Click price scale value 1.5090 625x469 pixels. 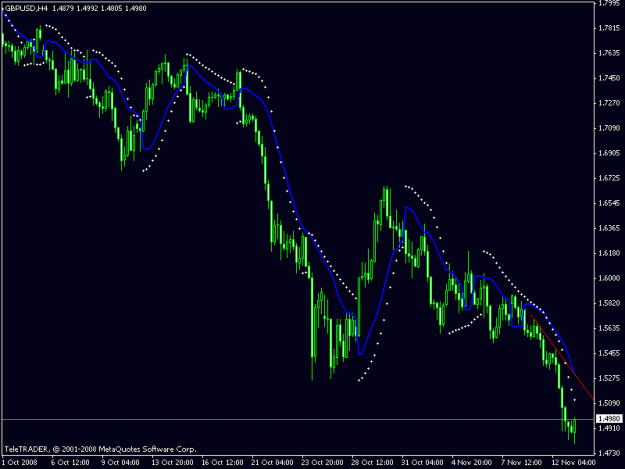pos(609,403)
